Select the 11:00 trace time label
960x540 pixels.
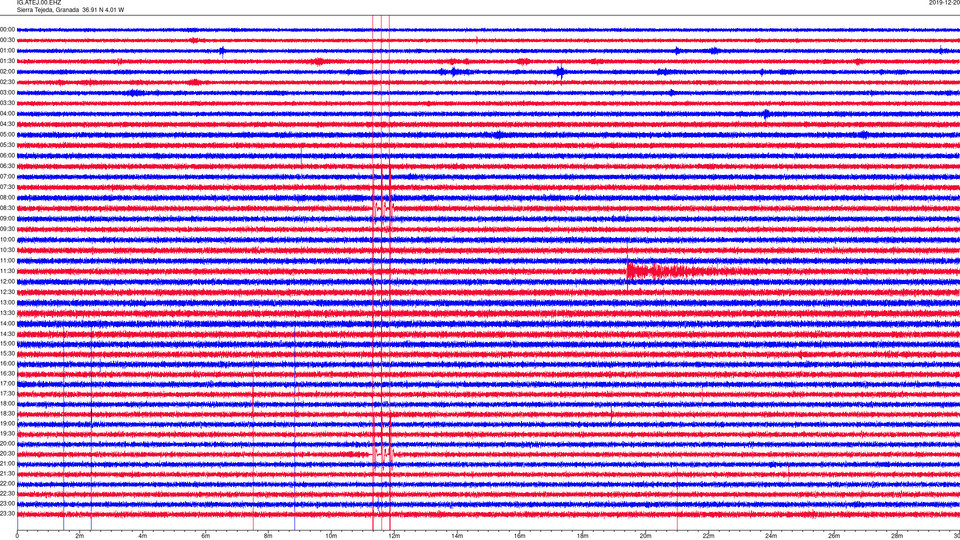coord(8,261)
